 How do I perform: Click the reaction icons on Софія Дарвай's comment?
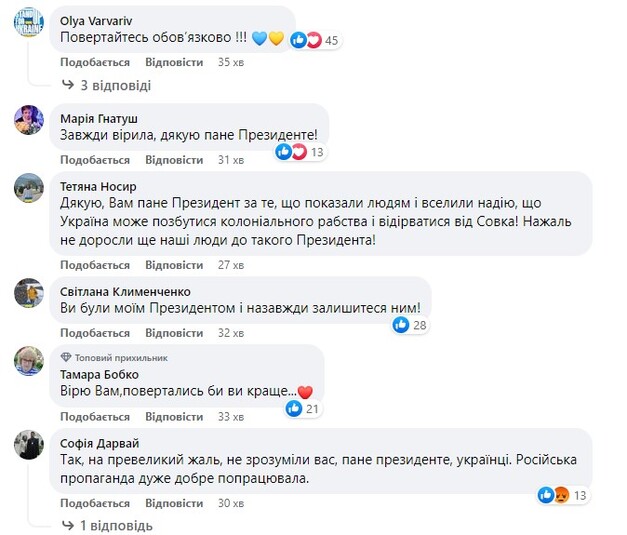point(553,494)
